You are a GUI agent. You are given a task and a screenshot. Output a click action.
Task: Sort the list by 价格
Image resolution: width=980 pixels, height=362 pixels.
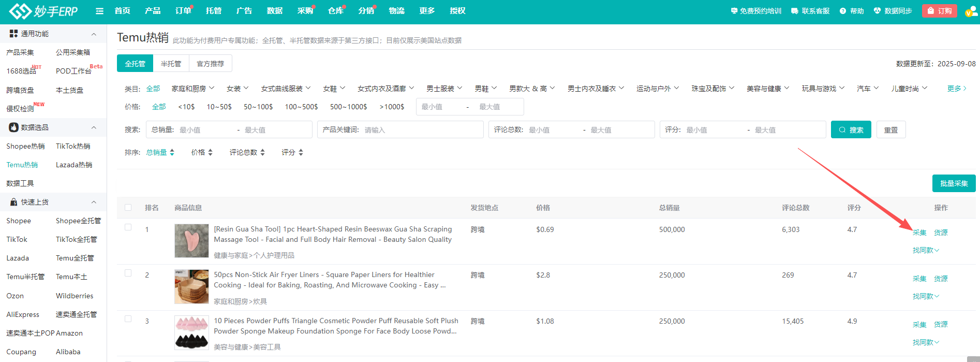point(202,152)
